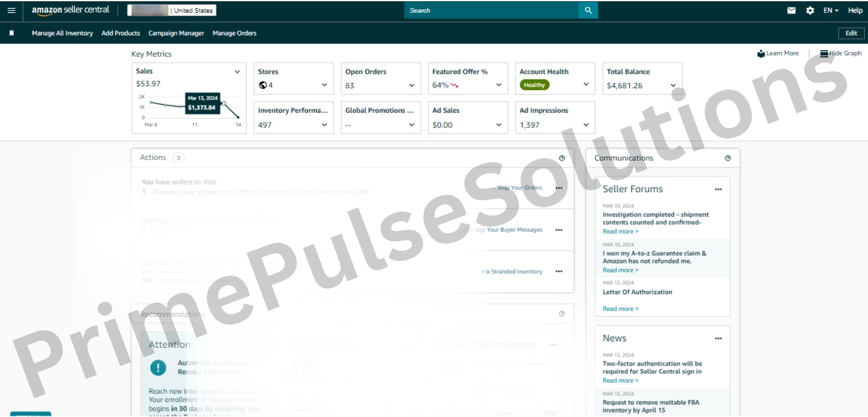Click the Letter Of Authorization headline

point(637,292)
